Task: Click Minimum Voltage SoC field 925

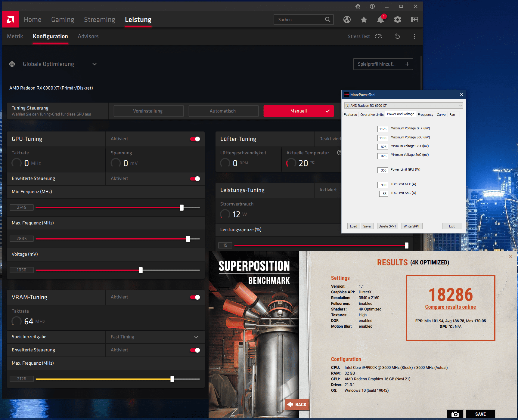Action: [383, 156]
